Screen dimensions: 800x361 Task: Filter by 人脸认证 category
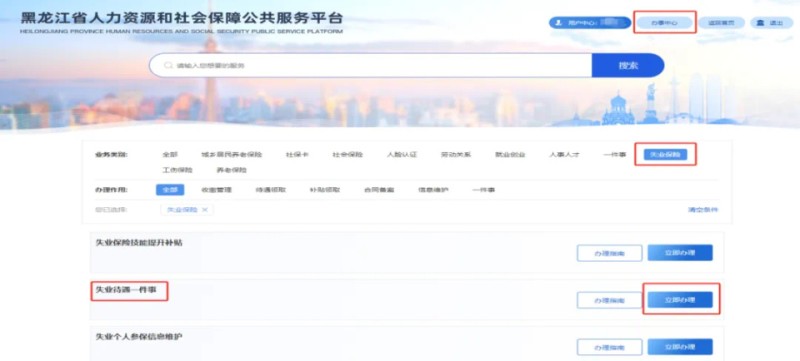point(402,154)
